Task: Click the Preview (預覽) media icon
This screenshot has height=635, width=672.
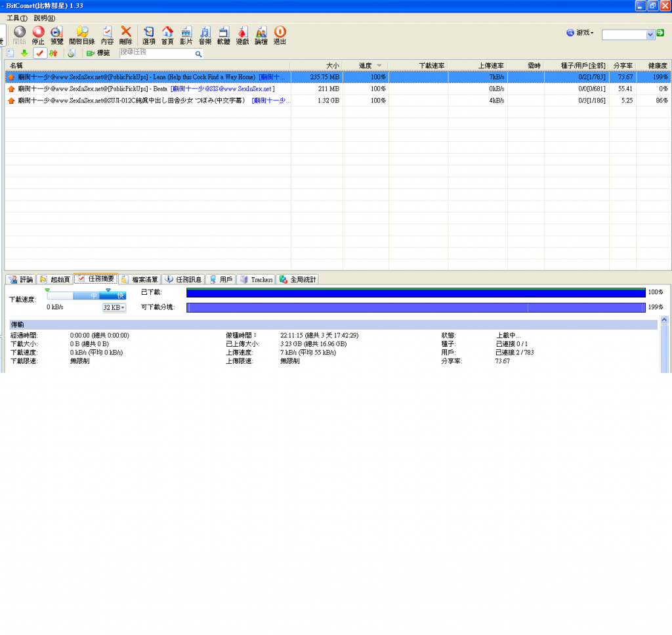Action: point(56,32)
